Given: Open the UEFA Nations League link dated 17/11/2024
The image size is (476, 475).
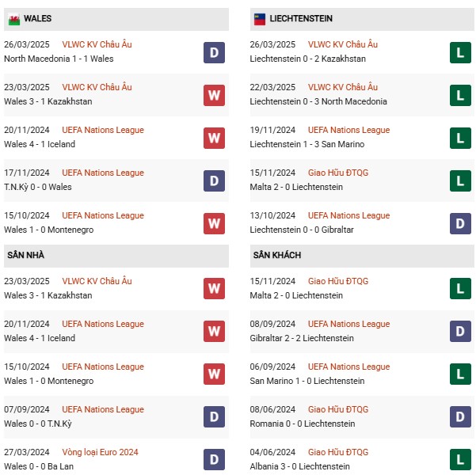Looking at the screenshot, I should point(103,173).
